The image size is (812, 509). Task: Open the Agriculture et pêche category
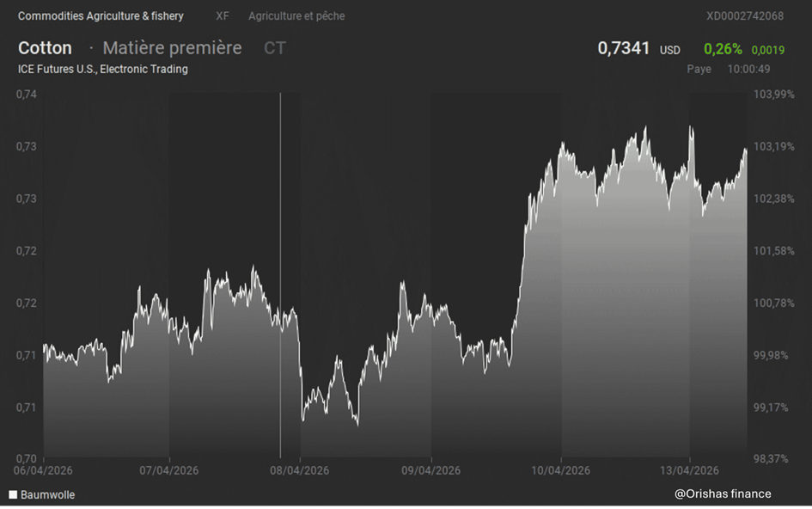[x=296, y=16]
